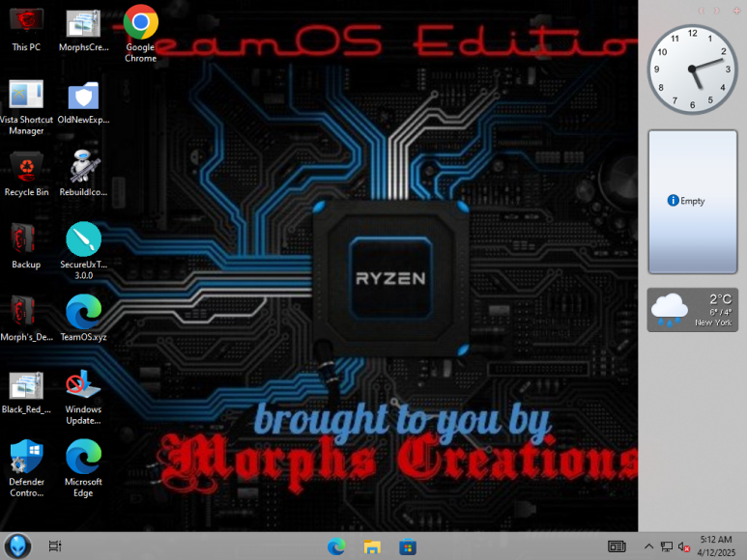Viewport: 747px width, 560px height.
Task: Select the Recycle Bin icon
Action: [x=26, y=174]
